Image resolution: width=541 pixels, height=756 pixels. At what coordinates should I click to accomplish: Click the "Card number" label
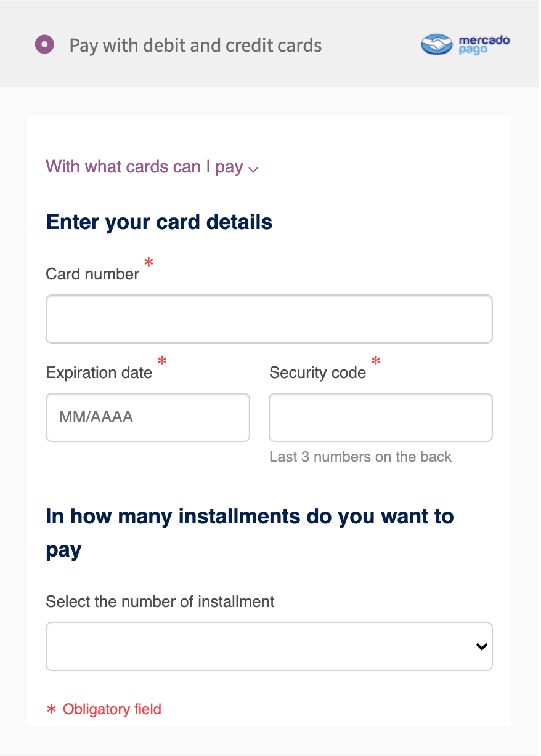tap(92, 274)
